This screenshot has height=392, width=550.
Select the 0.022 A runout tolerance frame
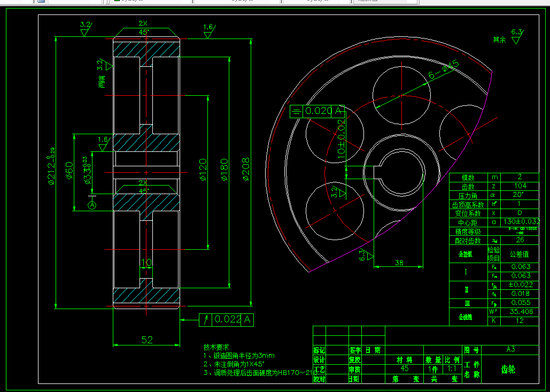[x=226, y=320]
